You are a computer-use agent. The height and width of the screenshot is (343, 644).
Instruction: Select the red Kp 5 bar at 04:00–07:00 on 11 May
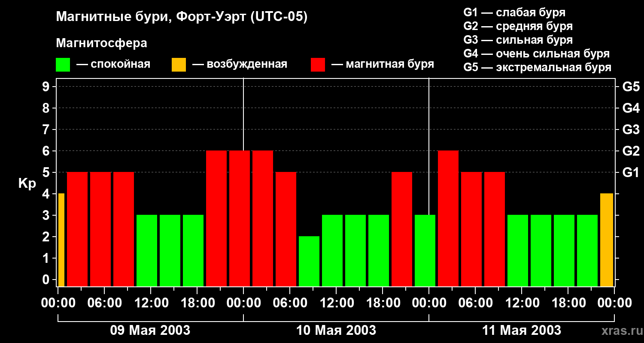click(471, 229)
